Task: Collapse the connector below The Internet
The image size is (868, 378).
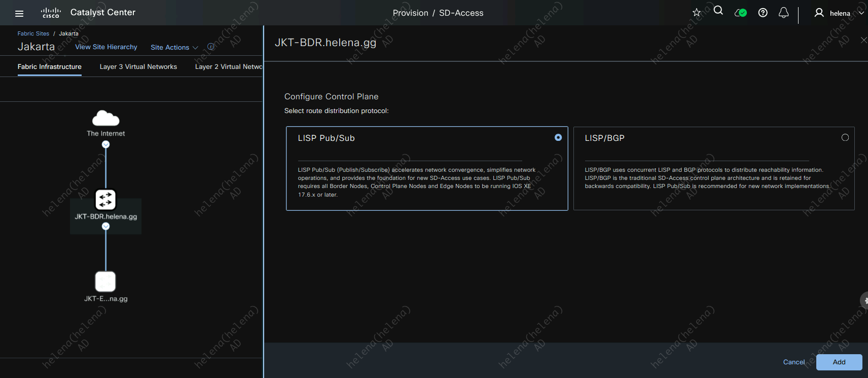Action: [105, 144]
